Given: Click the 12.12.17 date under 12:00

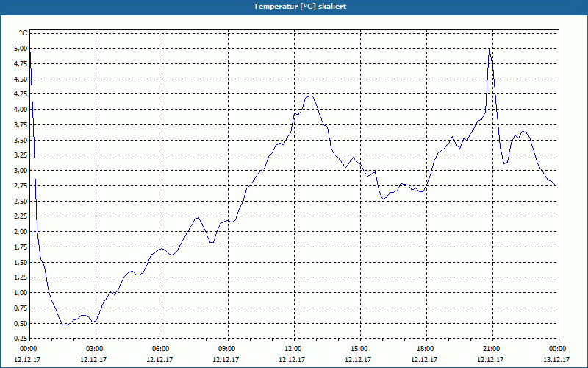Looking at the screenshot, I should [292, 360].
